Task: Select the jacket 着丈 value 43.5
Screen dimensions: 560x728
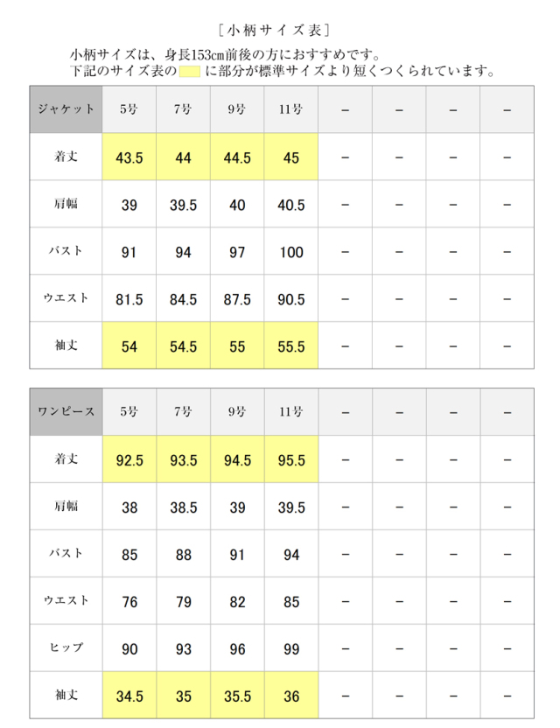Action: click(x=129, y=157)
